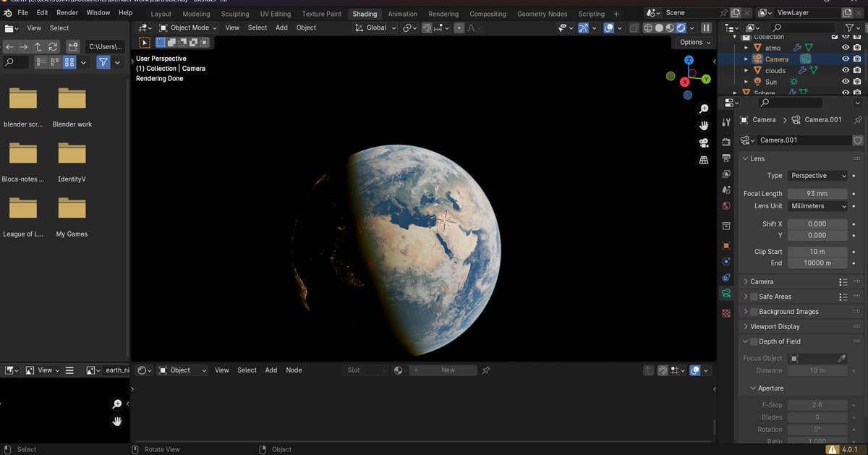This screenshot has width=868, height=455.
Task: Select Material Preview viewport shading
Action: (x=670, y=27)
